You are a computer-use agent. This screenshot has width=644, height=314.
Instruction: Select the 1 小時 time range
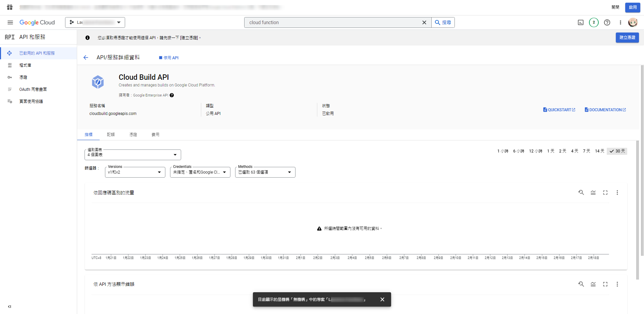(x=503, y=151)
